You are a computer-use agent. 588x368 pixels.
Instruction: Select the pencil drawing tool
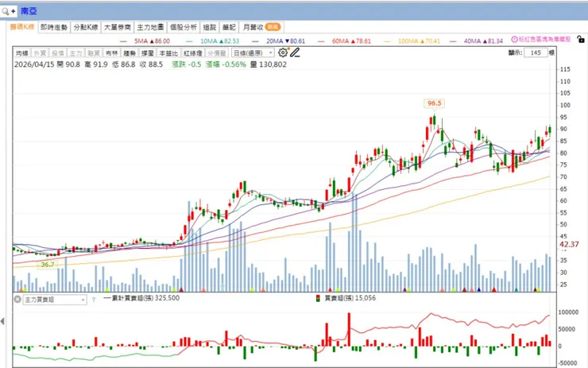(x=295, y=53)
